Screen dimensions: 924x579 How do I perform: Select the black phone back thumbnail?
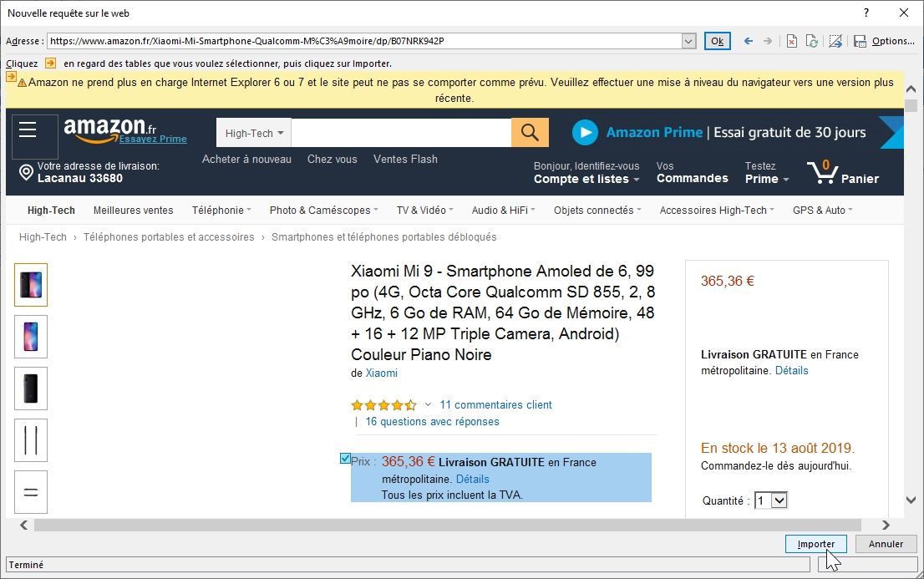pyautogui.click(x=31, y=389)
